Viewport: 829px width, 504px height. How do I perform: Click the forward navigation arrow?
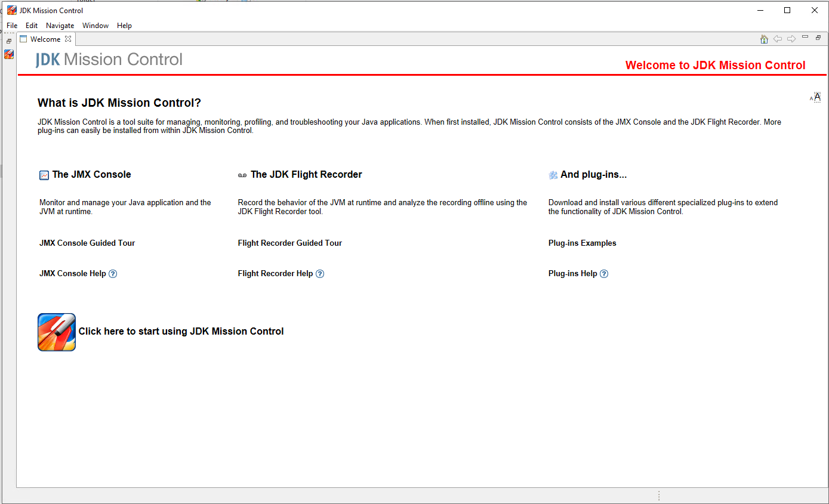(791, 39)
